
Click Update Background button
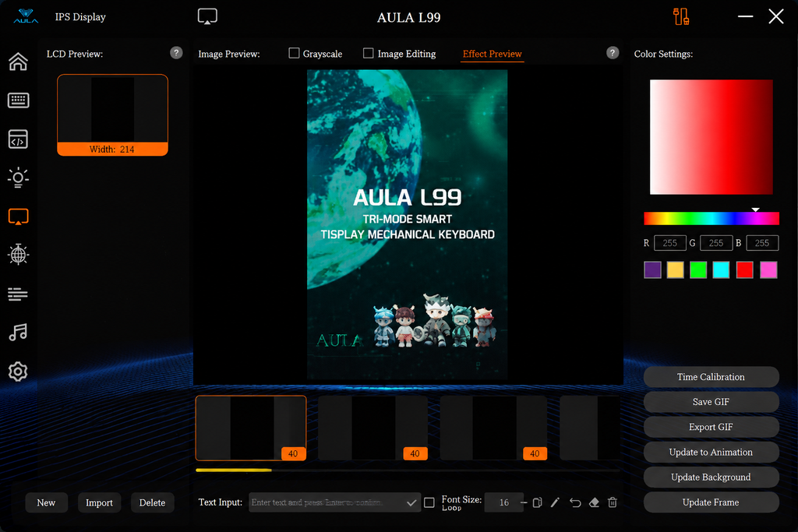click(711, 477)
